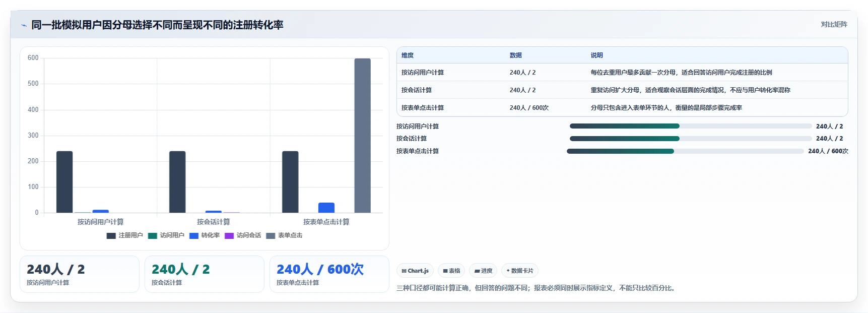Click the tallest grey 表单点击 bar
868x313 pixels.
[362, 136]
